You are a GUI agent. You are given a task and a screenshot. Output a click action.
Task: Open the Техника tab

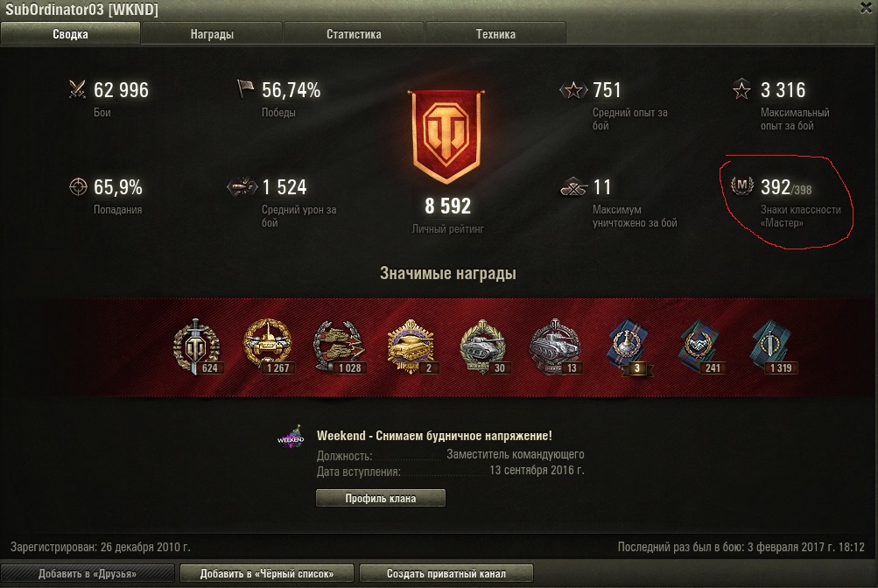click(x=495, y=33)
